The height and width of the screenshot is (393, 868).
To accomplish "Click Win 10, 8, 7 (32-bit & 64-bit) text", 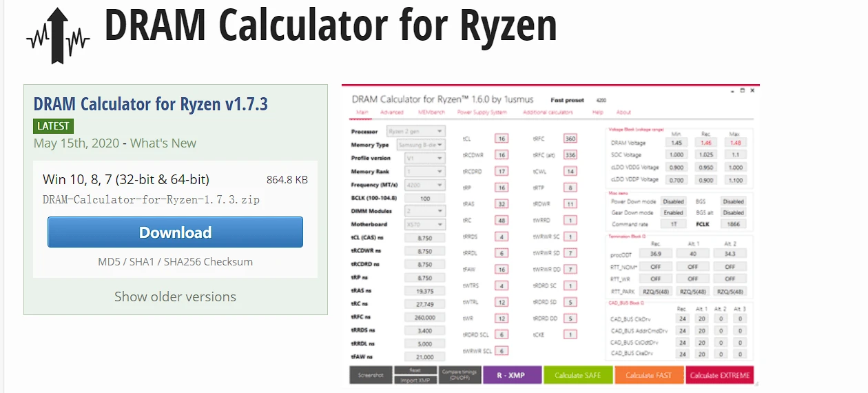I will (125, 179).
